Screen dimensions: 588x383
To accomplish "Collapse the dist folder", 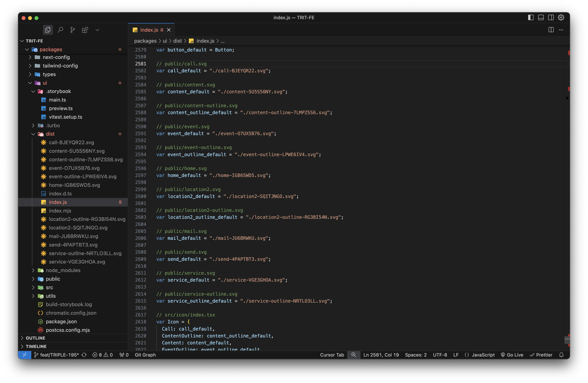I will coord(50,134).
